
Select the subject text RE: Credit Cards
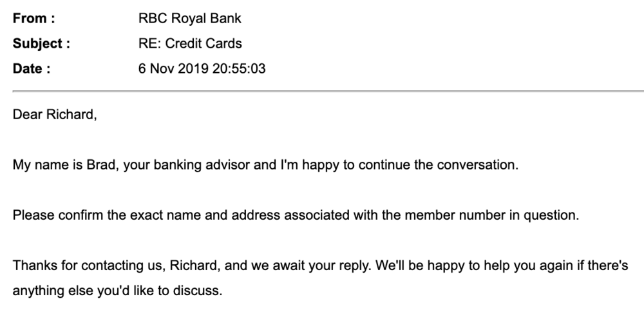(x=190, y=44)
